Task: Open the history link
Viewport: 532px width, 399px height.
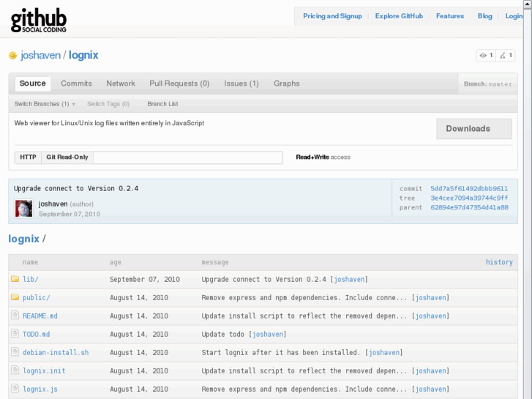Action: (x=499, y=262)
